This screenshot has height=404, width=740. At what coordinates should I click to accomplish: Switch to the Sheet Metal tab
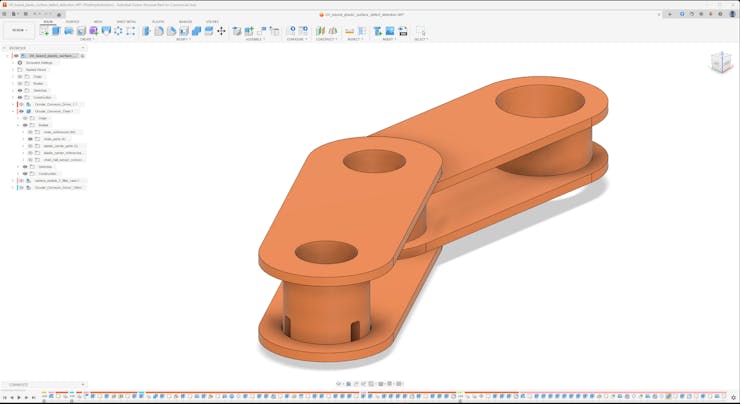click(x=127, y=21)
